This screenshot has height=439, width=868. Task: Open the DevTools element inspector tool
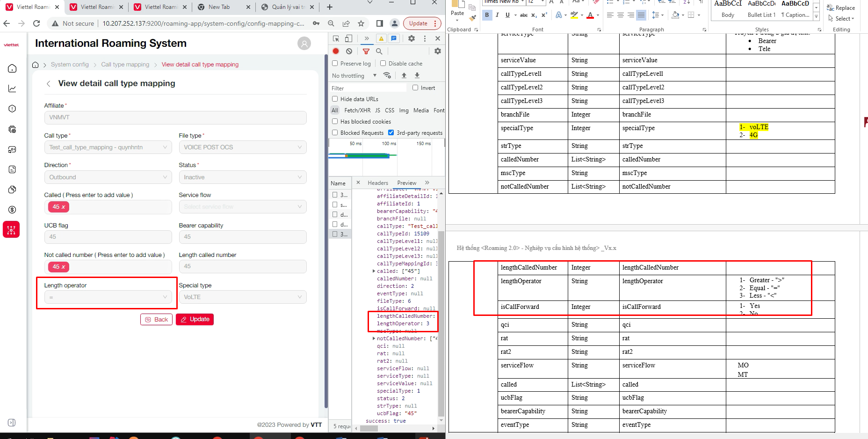pyautogui.click(x=336, y=39)
